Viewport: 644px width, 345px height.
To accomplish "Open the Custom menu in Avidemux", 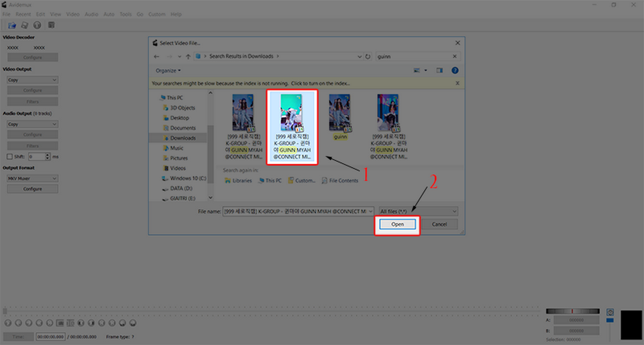I will 156,14.
